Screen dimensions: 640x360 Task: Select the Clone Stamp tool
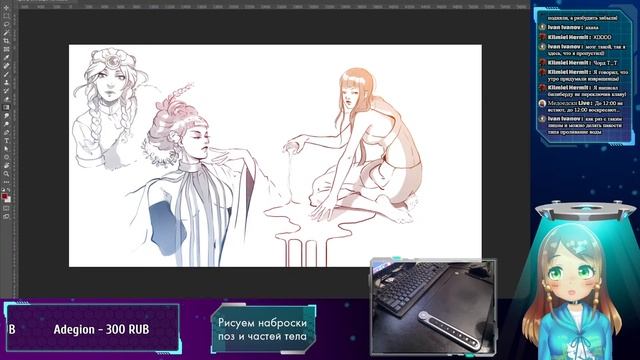point(6,82)
